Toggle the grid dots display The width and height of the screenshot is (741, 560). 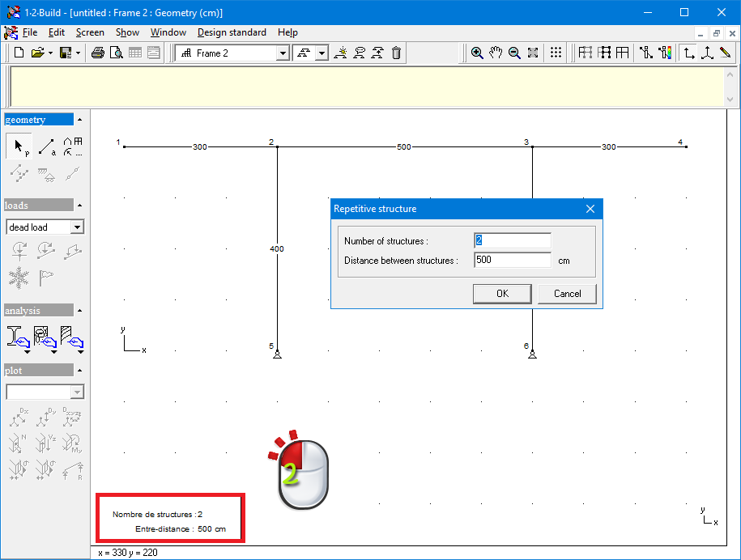click(556, 53)
